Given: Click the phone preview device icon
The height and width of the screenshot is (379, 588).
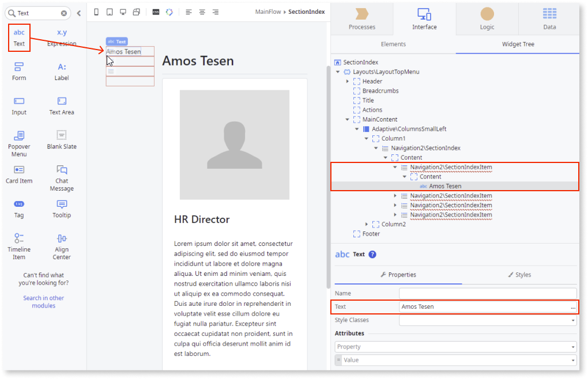Looking at the screenshot, I should tap(96, 12).
